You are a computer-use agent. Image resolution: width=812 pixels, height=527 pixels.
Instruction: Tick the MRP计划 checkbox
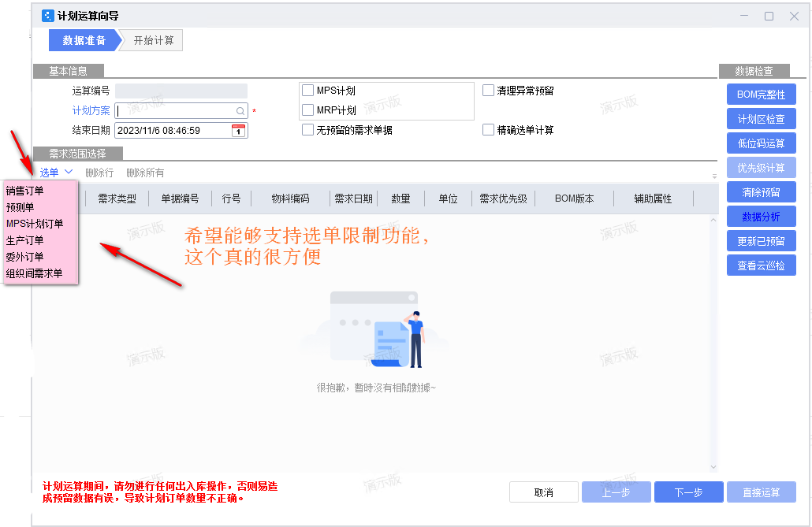click(308, 110)
